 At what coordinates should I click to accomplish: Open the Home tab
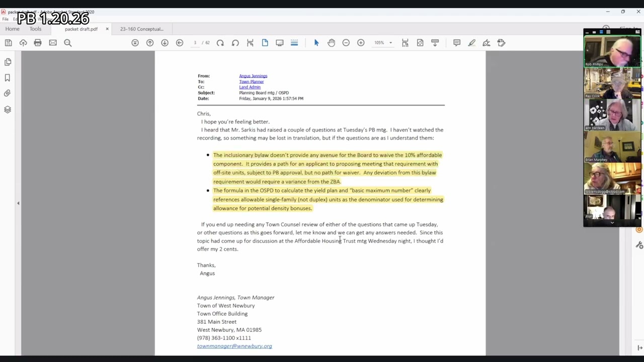pyautogui.click(x=13, y=29)
